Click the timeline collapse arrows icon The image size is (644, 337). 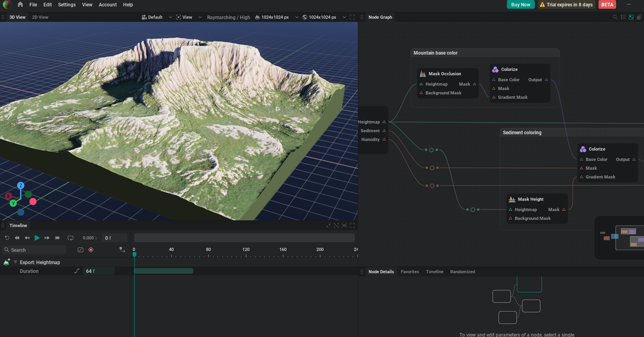point(328,225)
